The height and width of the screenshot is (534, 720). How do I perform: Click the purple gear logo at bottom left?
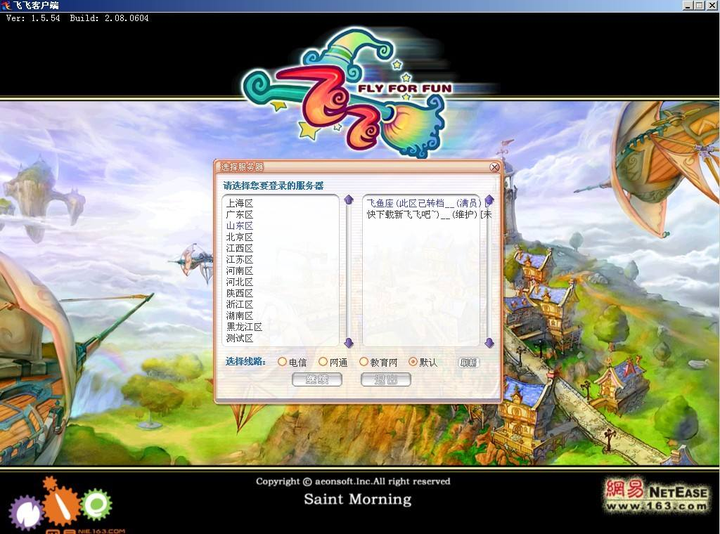point(26,512)
